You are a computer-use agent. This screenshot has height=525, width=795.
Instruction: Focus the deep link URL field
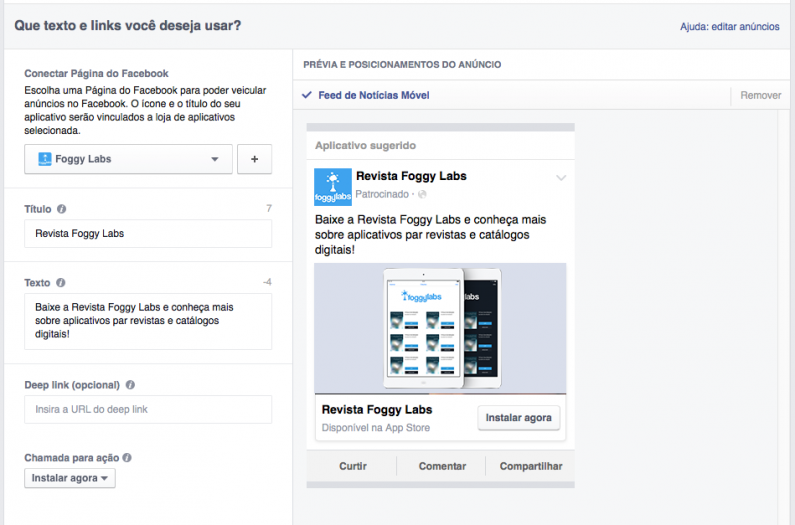pos(148,409)
